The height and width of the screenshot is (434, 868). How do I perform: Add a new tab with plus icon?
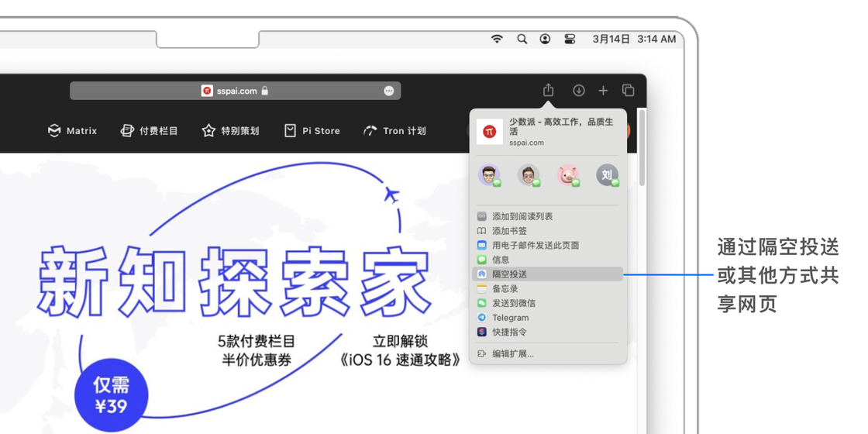pos(603,91)
